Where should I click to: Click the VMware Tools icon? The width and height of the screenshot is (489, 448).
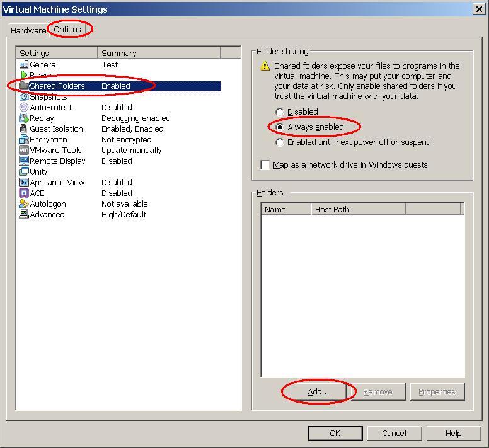pyautogui.click(x=24, y=150)
